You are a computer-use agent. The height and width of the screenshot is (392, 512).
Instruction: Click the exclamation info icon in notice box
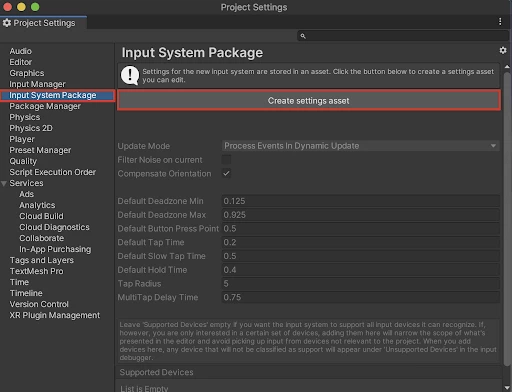[130, 75]
